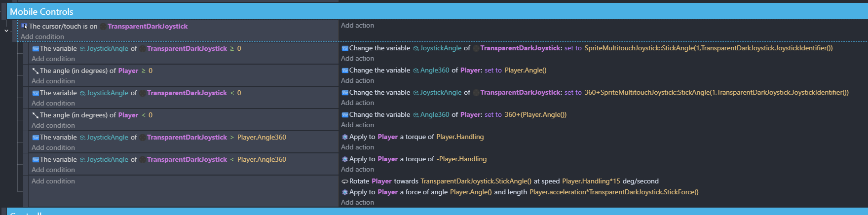Click cursor icon beside 'The cursor/touch is on'
The height and width of the screenshot is (215, 868).
(24, 26)
